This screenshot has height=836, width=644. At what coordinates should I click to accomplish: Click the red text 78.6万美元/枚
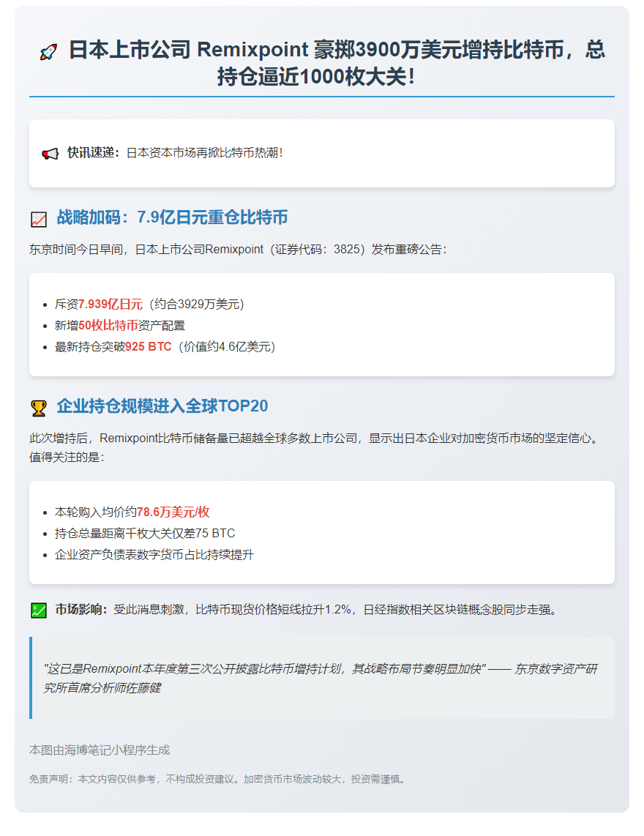[x=173, y=512]
